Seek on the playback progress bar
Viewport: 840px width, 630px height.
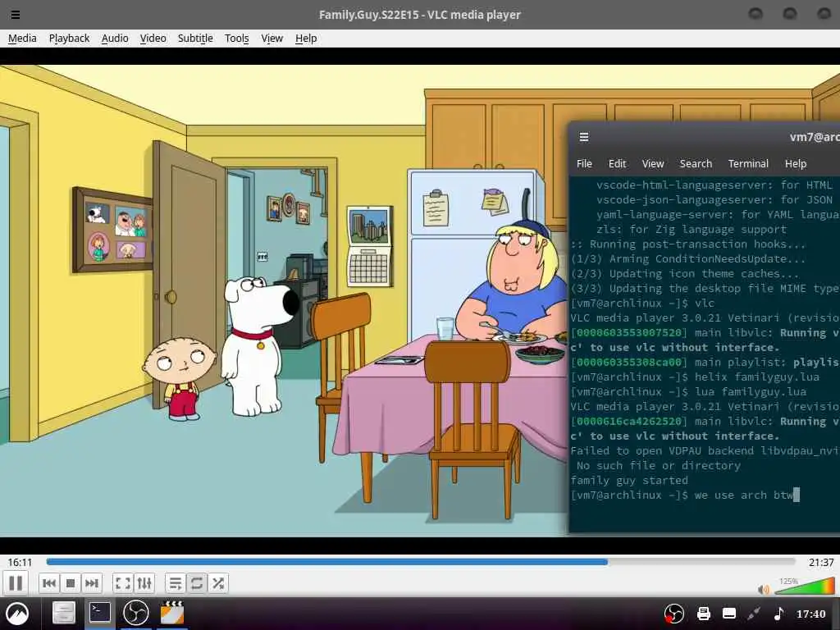coord(421,562)
